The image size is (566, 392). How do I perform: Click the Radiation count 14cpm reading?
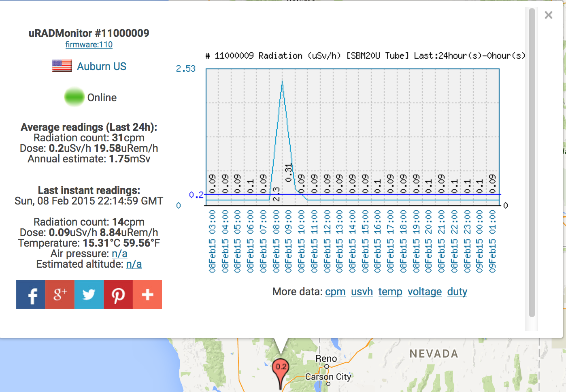(89, 222)
